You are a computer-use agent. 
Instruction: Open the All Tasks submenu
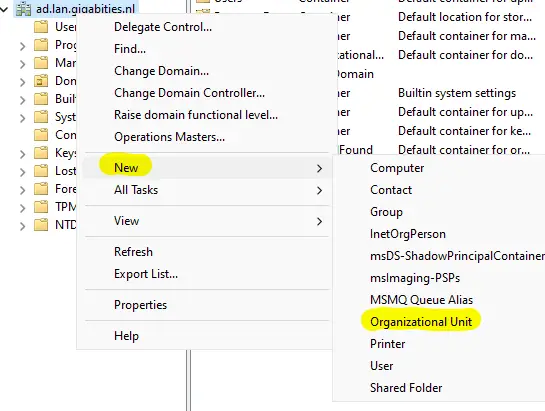pyautogui.click(x=207, y=190)
